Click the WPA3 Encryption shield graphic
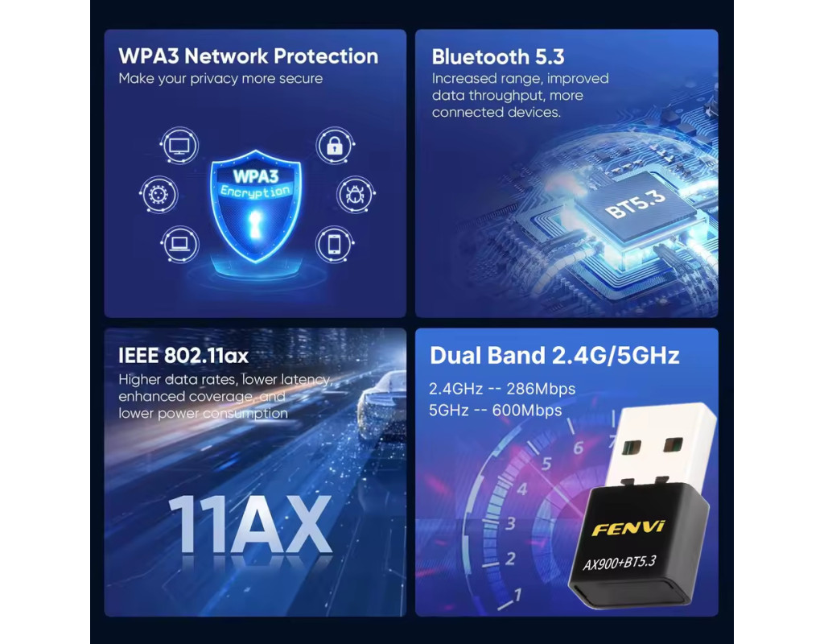Viewport: 824px width, 644px height. click(256, 206)
